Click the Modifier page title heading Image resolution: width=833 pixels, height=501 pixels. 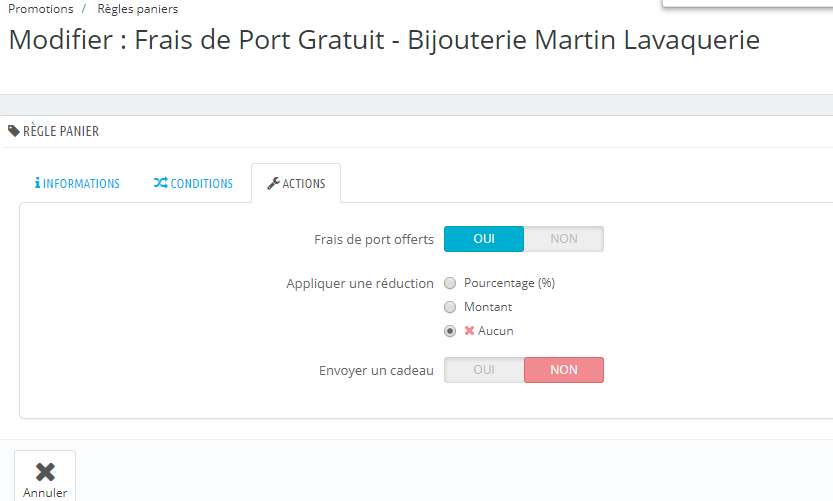(x=384, y=41)
